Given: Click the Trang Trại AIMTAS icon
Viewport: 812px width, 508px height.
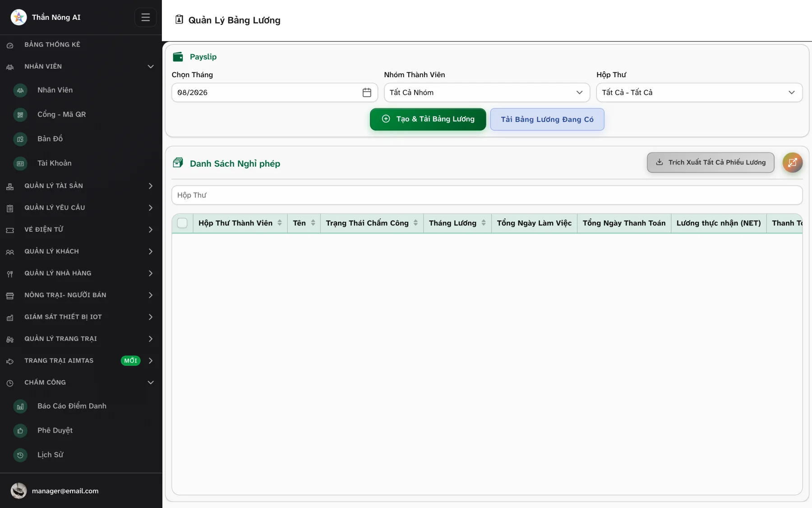Looking at the screenshot, I should point(10,361).
